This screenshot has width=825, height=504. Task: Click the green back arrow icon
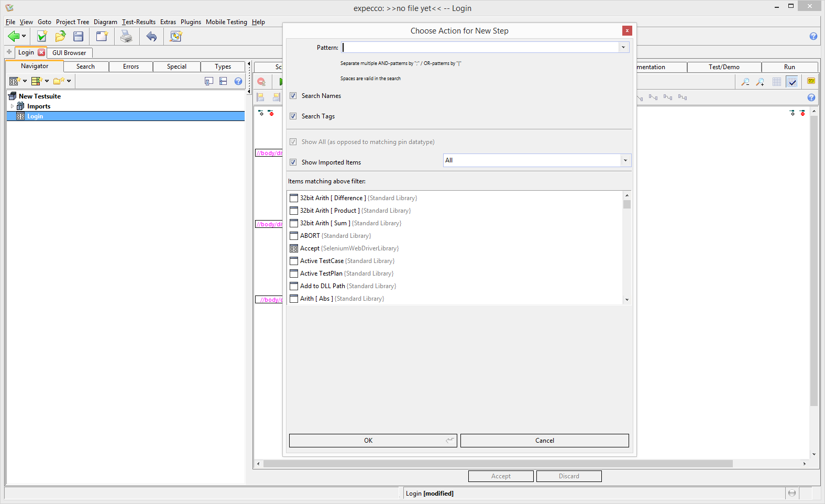click(13, 36)
